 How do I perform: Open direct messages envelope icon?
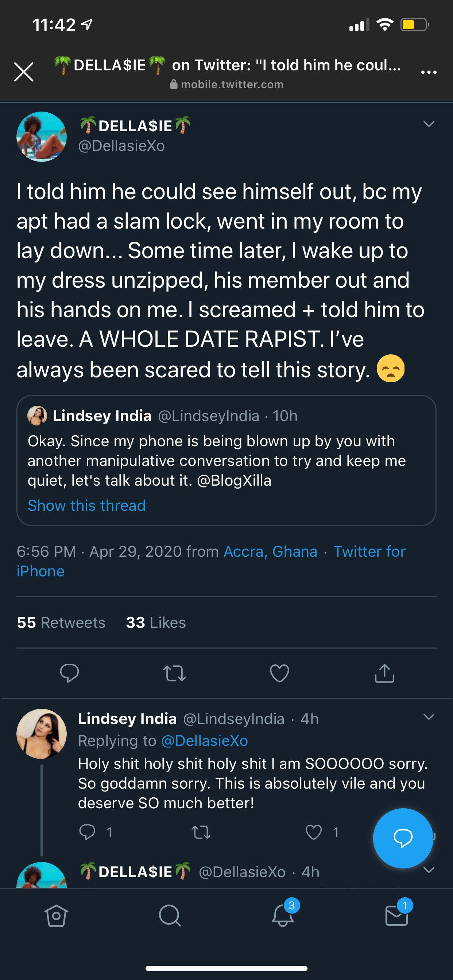(397, 915)
